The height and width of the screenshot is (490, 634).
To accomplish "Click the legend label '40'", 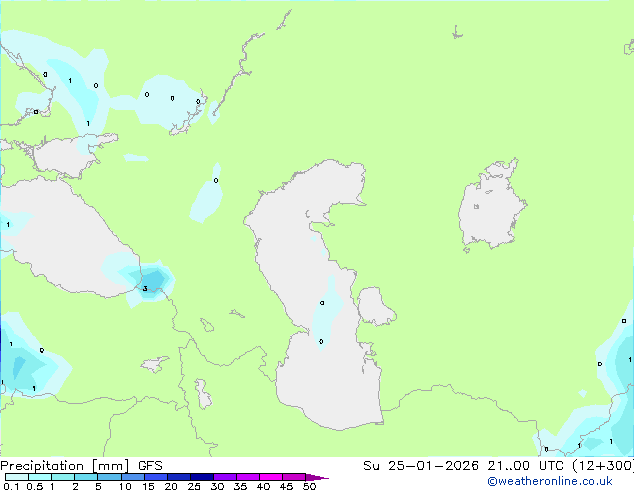I will (263, 486).
